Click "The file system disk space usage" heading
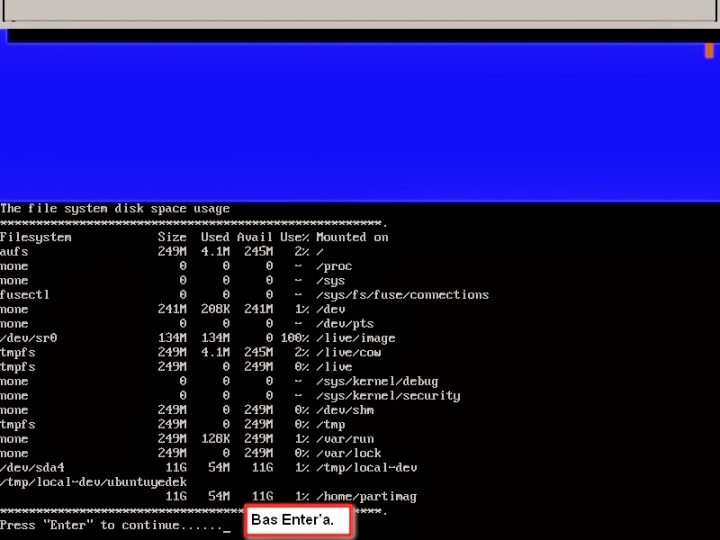The width and height of the screenshot is (720, 540). point(115,209)
